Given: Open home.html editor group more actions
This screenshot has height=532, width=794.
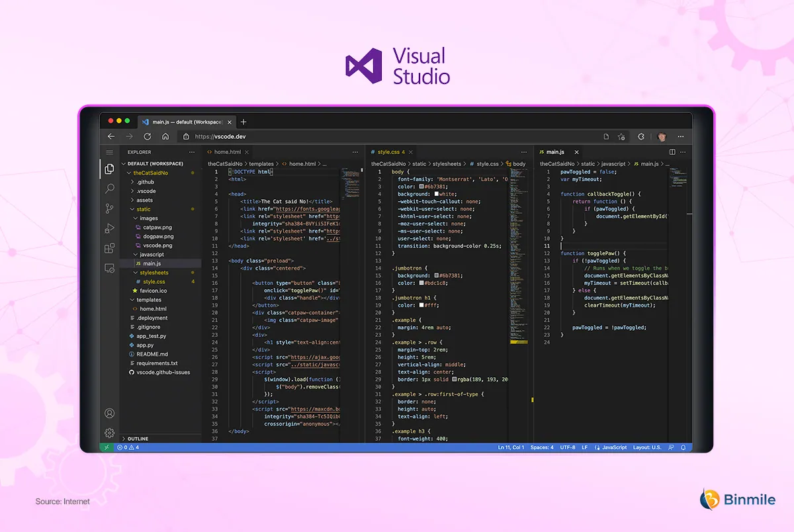Looking at the screenshot, I should click(x=355, y=152).
